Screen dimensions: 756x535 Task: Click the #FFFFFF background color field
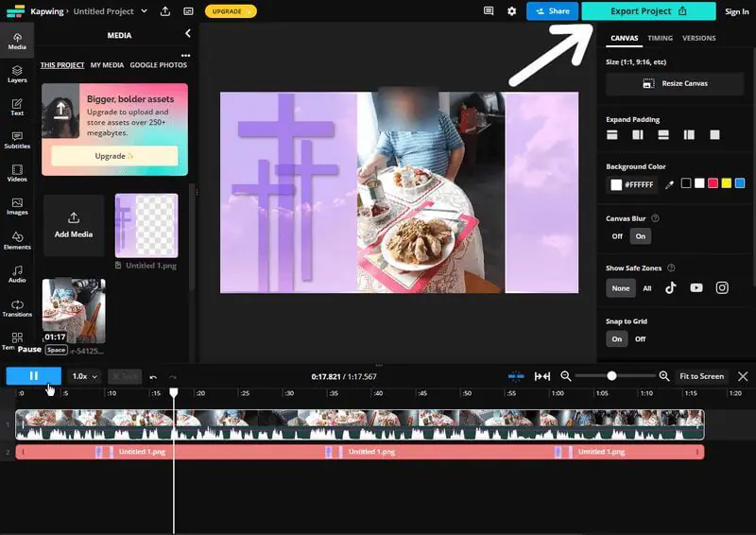pos(632,184)
